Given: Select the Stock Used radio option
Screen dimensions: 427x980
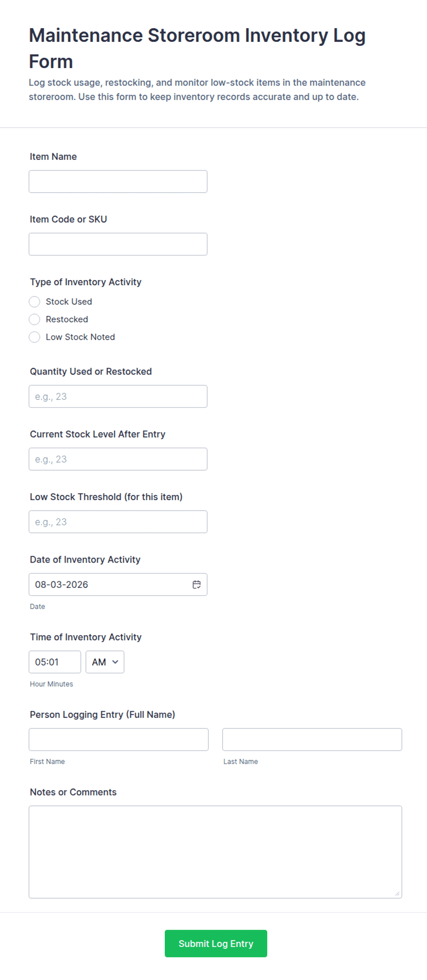Looking at the screenshot, I should [34, 302].
